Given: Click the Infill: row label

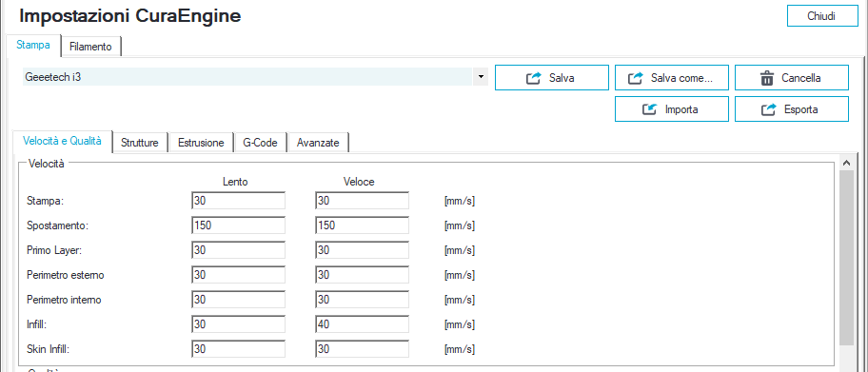Looking at the screenshot, I should point(37,325).
